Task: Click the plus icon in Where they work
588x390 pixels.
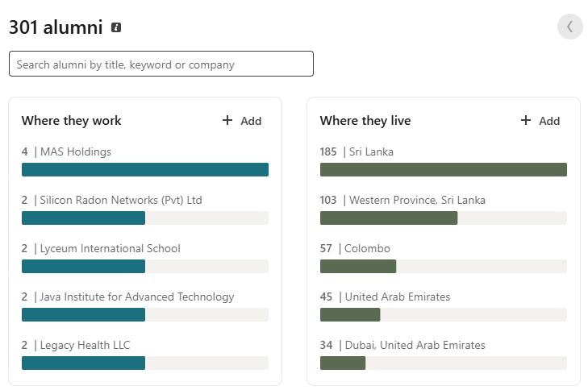Action: [227, 120]
